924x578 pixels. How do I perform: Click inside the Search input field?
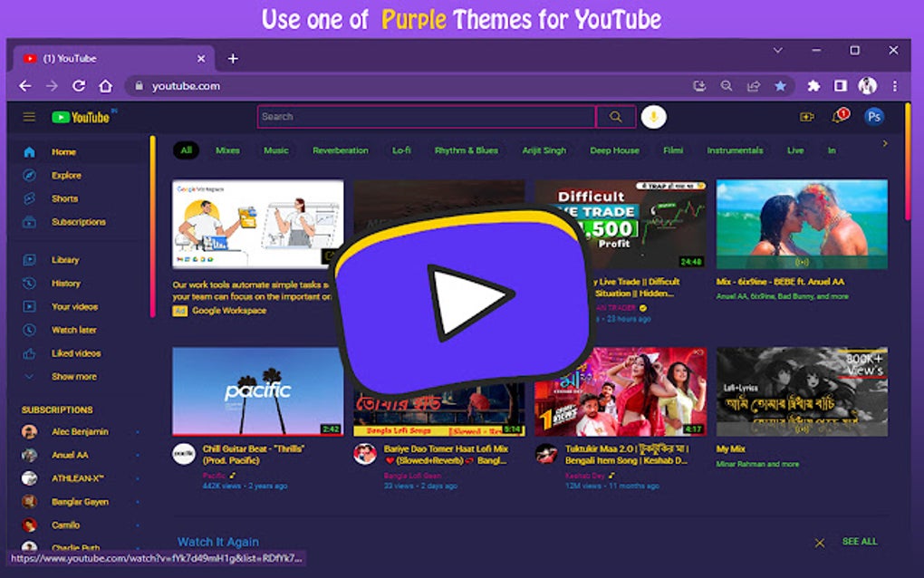426,116
